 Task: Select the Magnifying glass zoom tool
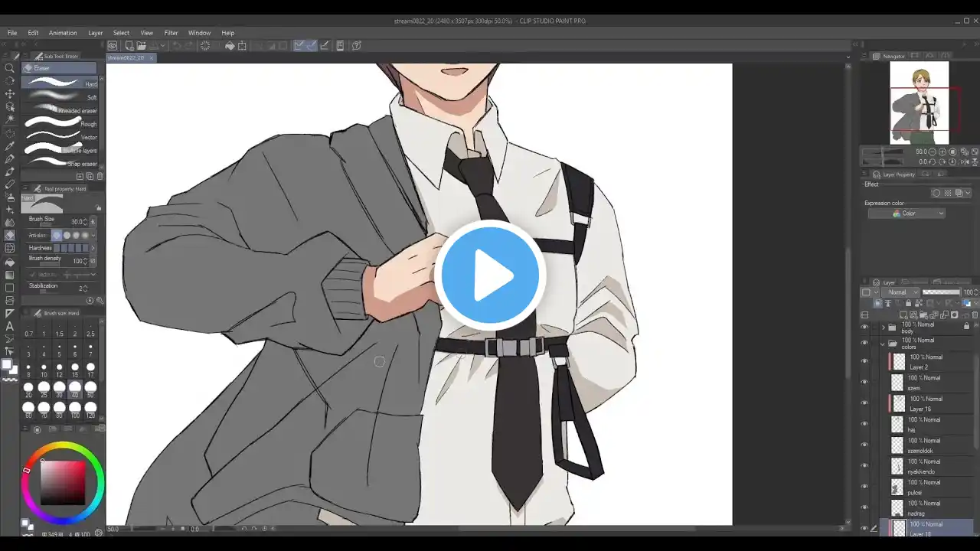(x=10, y=67)
